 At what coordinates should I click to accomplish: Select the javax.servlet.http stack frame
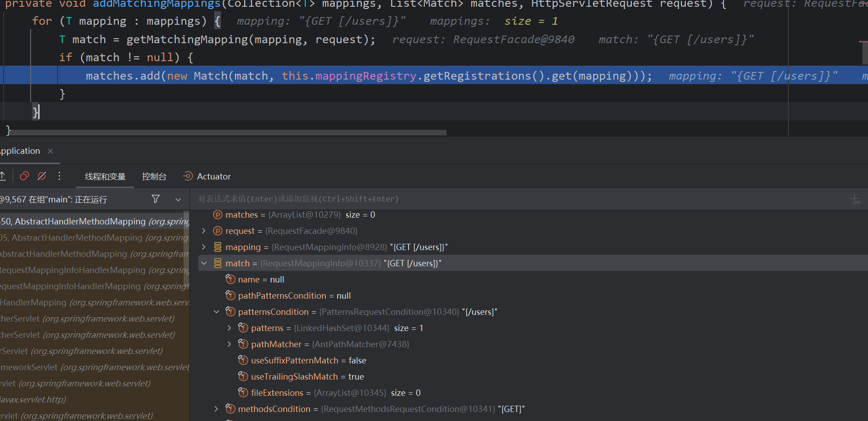pyautogui.click(x=94, y=399)
